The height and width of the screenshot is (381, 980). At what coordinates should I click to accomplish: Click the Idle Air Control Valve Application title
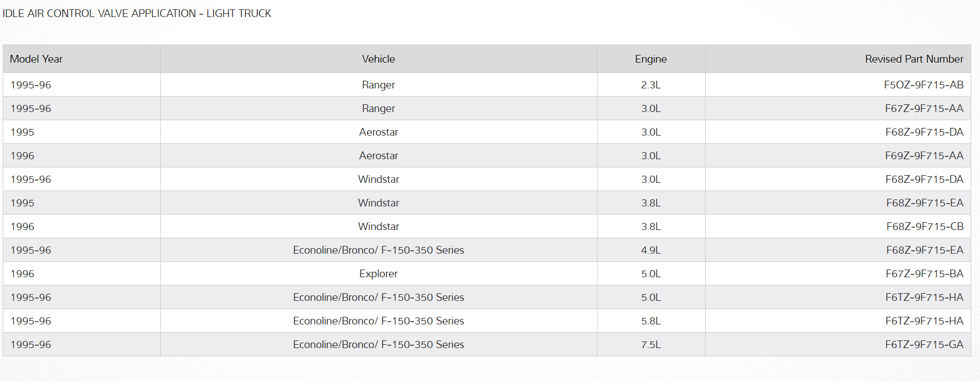click(137, 13)
